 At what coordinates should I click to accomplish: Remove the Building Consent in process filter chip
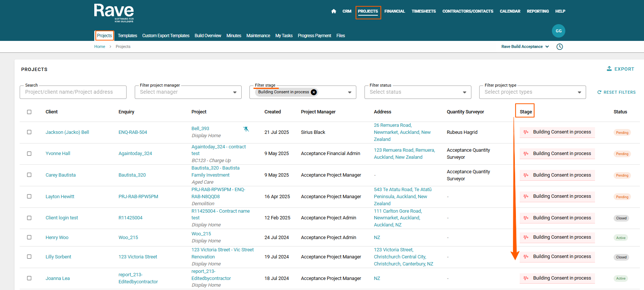click(x=314, y=92)
